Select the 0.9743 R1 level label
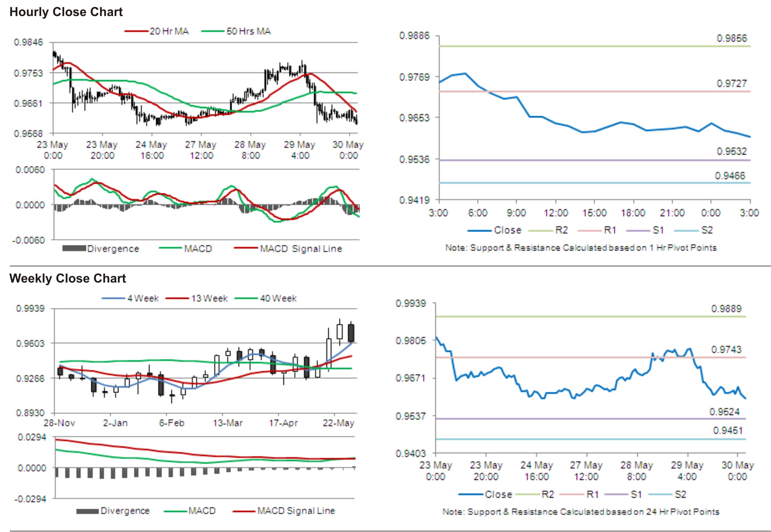 pos(726,350)
